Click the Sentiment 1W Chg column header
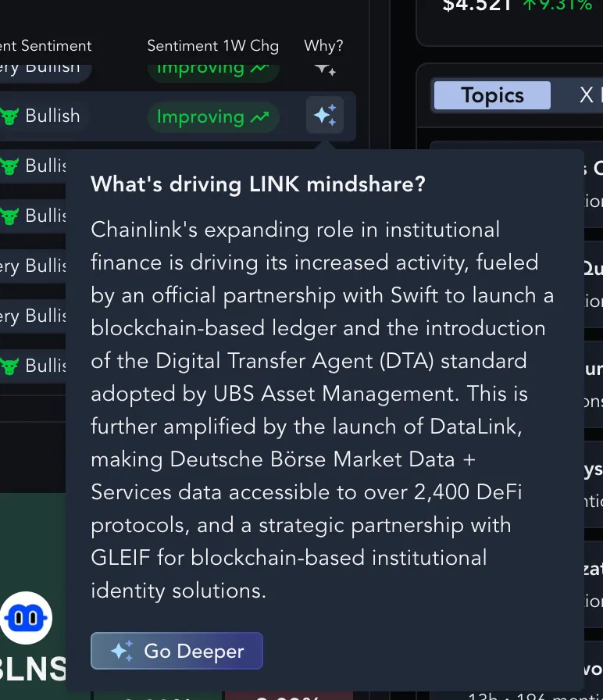The image size is (603, 700). [213, 45]
